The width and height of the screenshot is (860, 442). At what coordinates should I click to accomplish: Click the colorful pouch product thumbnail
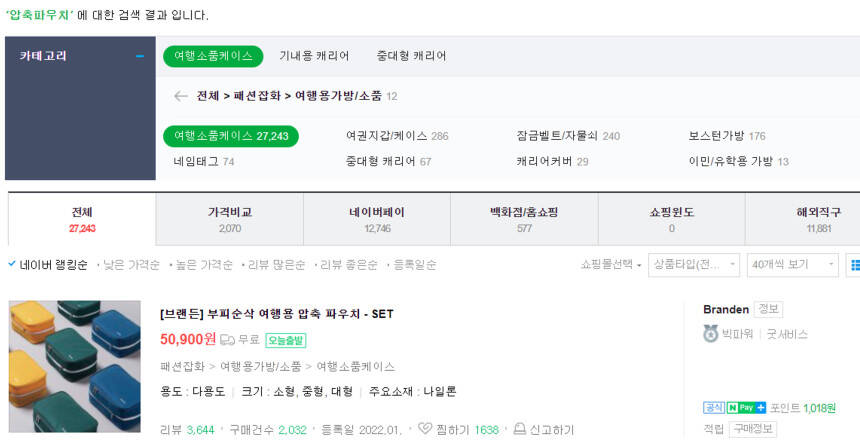(61, 367)
